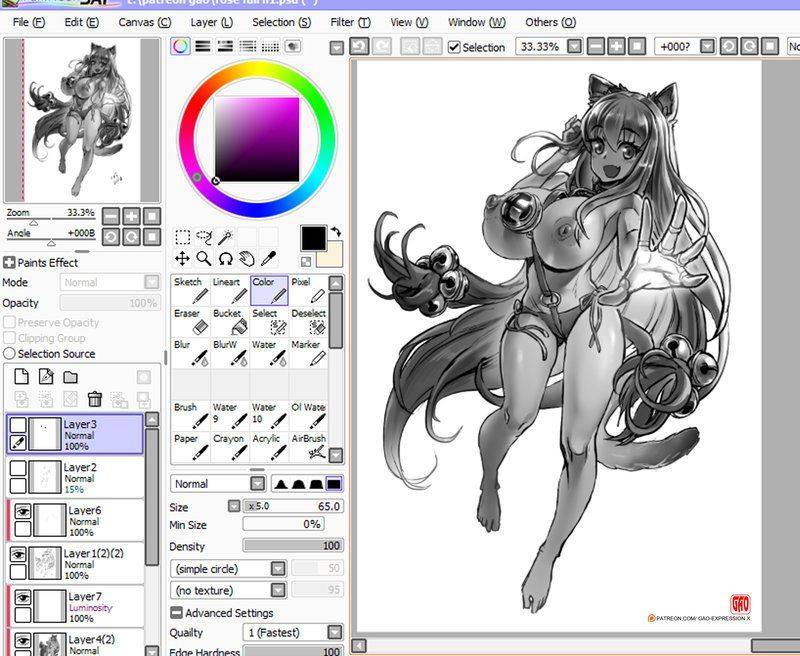
Task: Show the RGB slider panel
Action: click(203, 46)
